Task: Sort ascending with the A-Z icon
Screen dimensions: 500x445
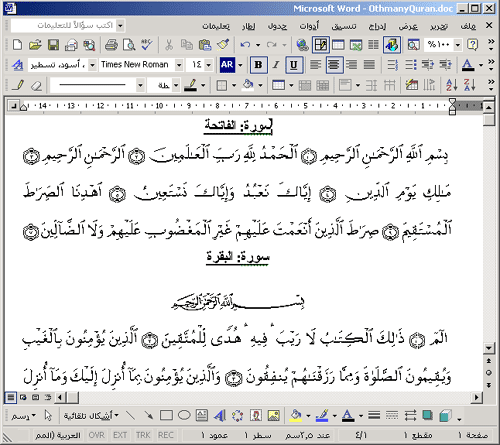Action: tap(452, 85)
